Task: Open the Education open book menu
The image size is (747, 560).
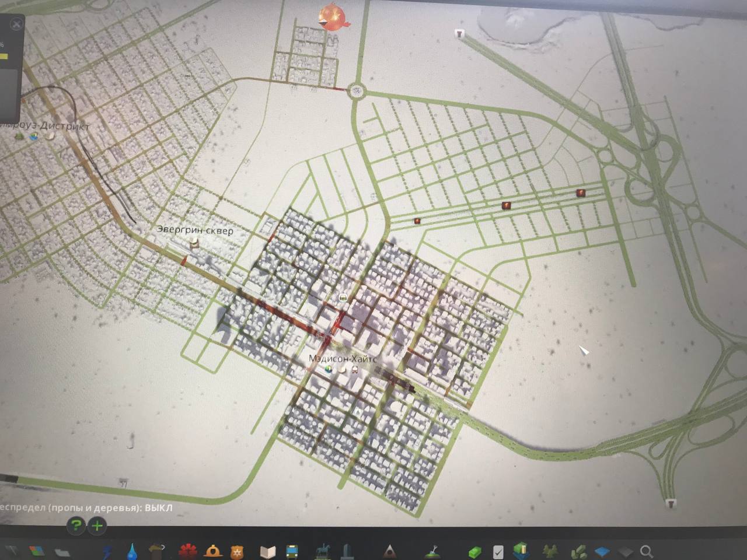Action: tap(267, 552)
